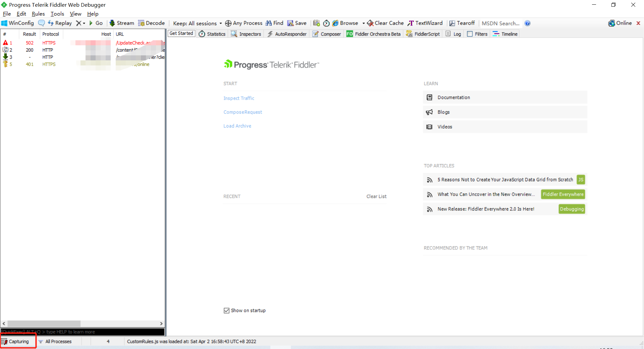Open the FiddlerScript tab
The height and width of the screenshot is (349, 644).
tap(423, 34)
